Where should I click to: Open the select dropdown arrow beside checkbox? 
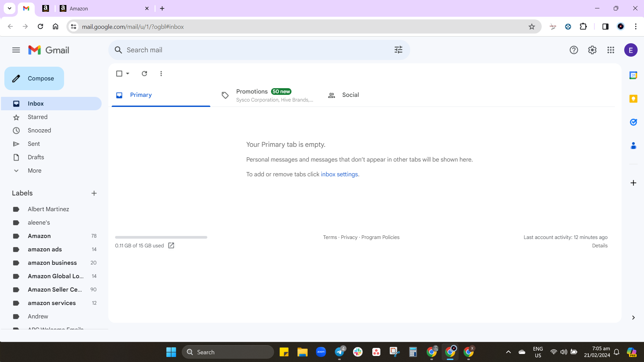click(128, 73)
